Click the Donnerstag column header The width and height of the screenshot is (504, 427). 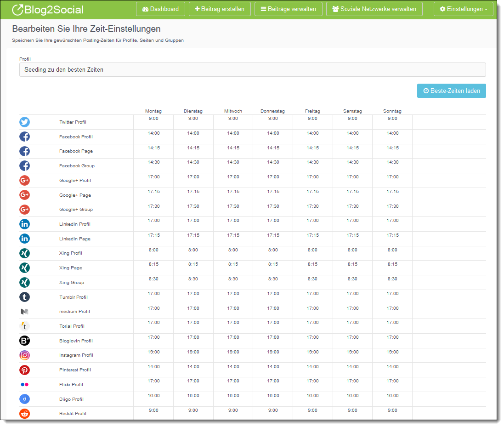click(x=272, y=111)
